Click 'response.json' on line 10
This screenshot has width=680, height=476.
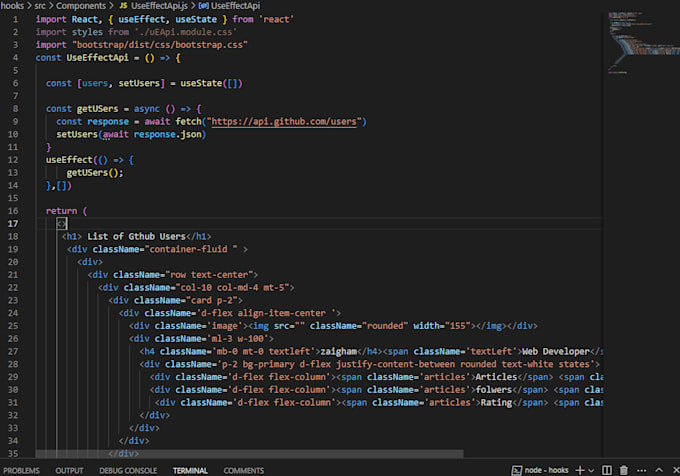click(167, 134)
